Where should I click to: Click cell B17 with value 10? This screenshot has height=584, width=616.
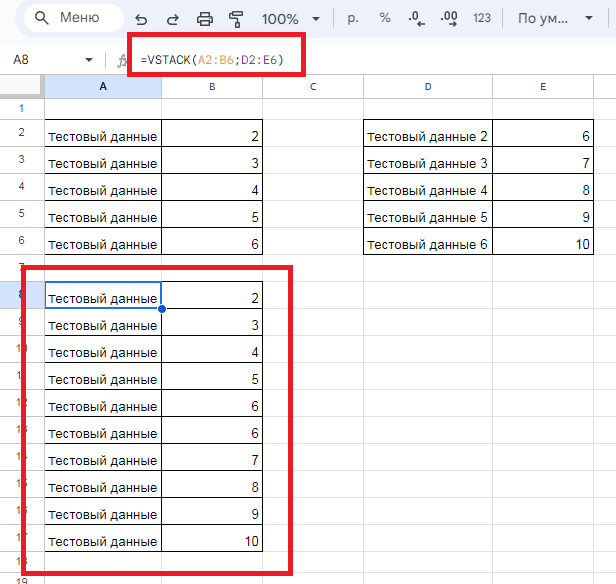(x=212, y=538)
